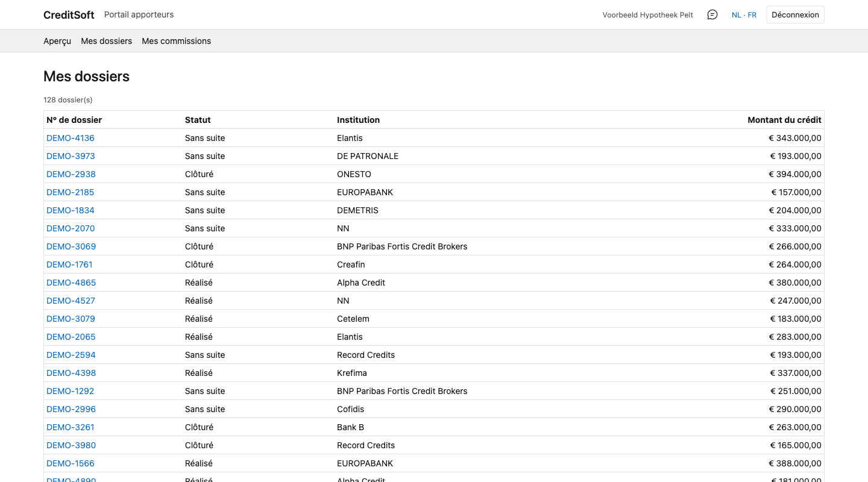Switch language to FR
This screenshot has width=868, height=482.
752,15
